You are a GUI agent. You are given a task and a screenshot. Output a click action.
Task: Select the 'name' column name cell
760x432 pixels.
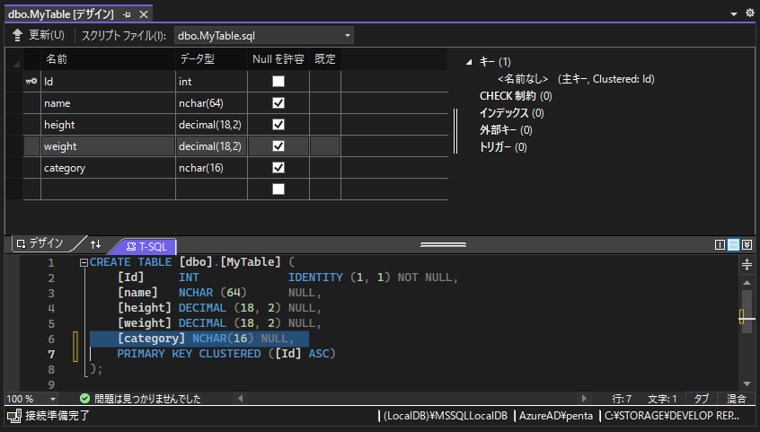[108, 103]
